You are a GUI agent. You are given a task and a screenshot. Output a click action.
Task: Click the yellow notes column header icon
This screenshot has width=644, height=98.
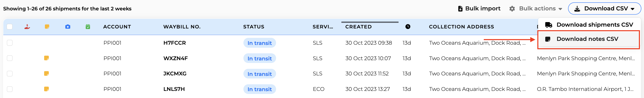tap(47, 27)
